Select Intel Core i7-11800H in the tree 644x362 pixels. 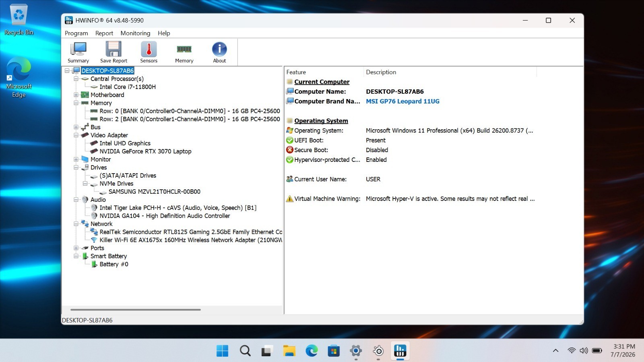coord(128,87)
